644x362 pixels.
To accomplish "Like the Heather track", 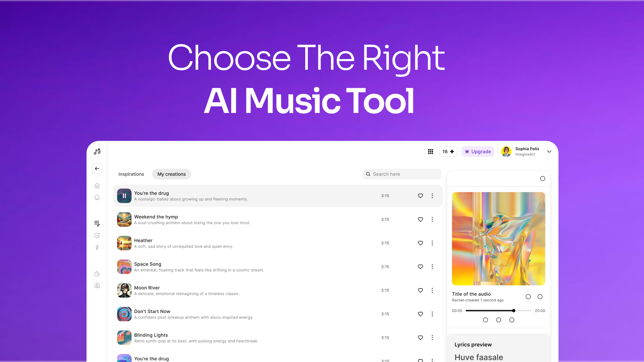I will pyautogui.click(x=420, y=243).
